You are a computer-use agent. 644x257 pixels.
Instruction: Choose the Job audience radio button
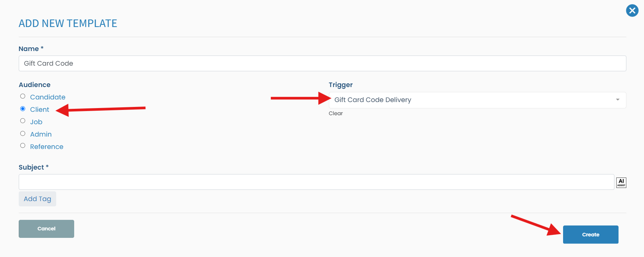(23, 121)
